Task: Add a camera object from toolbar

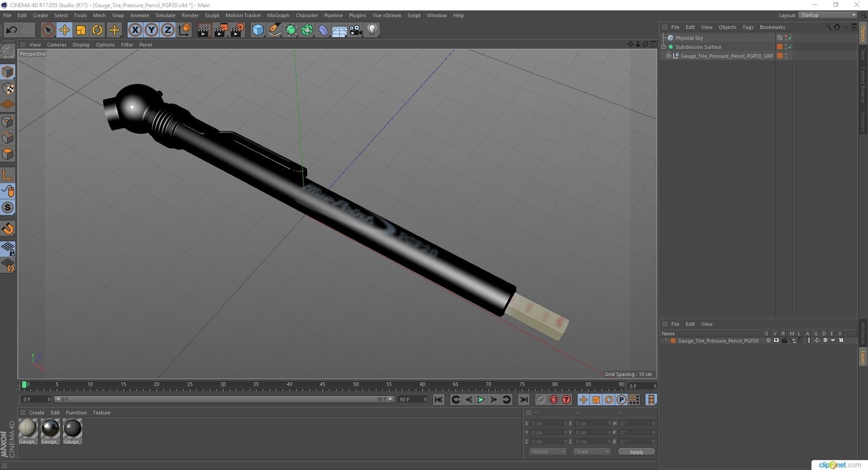Action: [356, 30]
